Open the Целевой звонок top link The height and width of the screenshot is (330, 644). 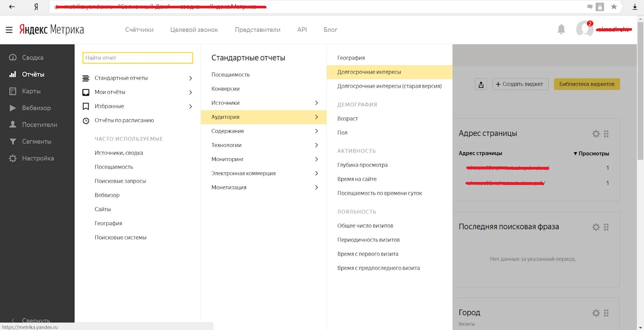point(194,30)
